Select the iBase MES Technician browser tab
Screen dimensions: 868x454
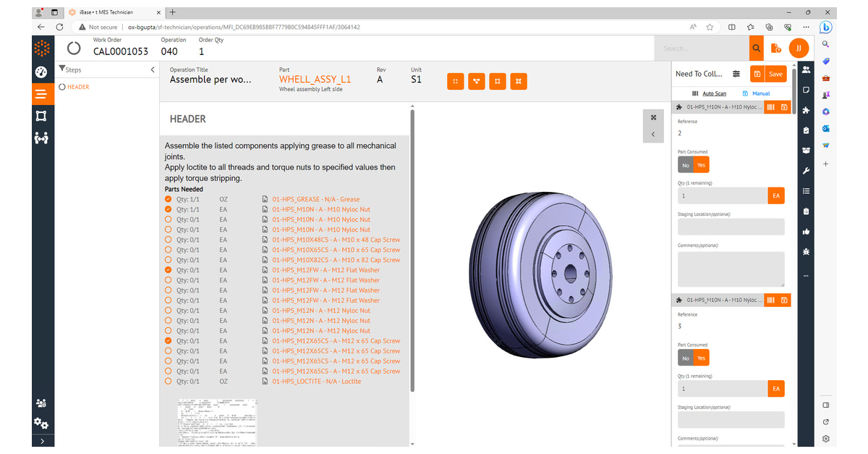click(x=109, y=12)
